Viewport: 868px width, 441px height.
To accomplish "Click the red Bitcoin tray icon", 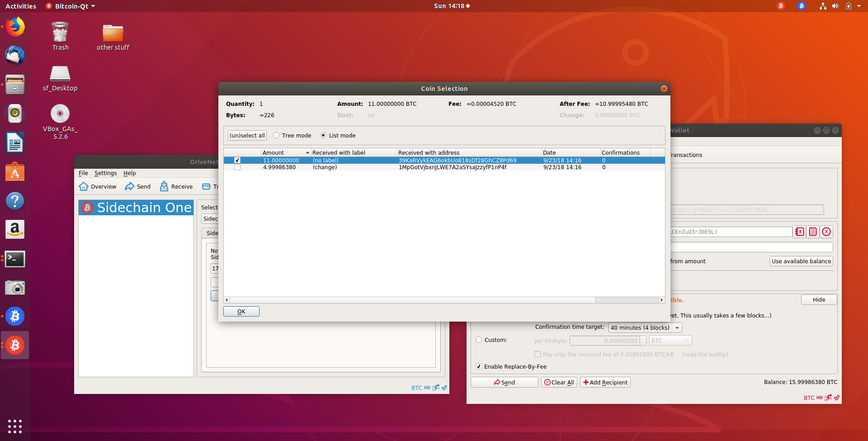I will pyautogui.click(x=781, y=6).
